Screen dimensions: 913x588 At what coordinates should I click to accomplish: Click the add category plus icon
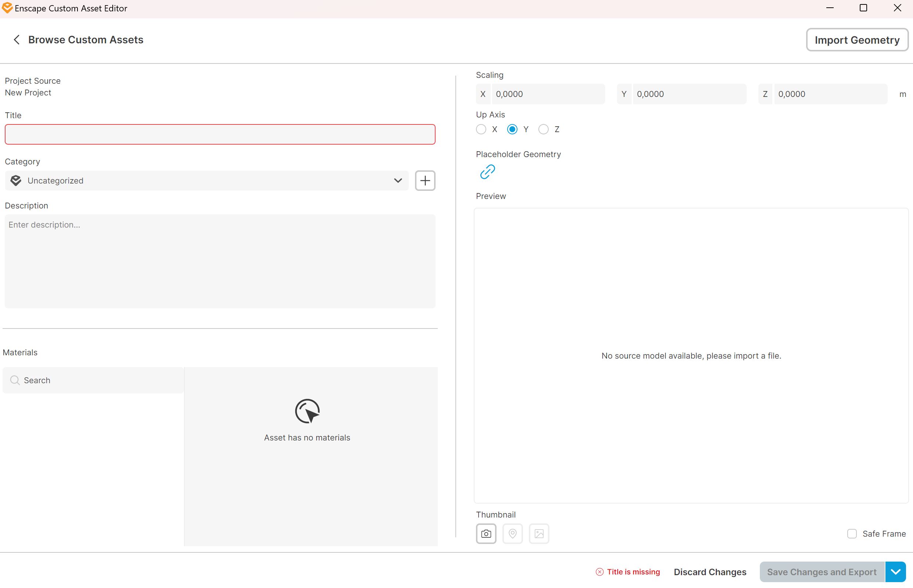click(x=425, y=181)
